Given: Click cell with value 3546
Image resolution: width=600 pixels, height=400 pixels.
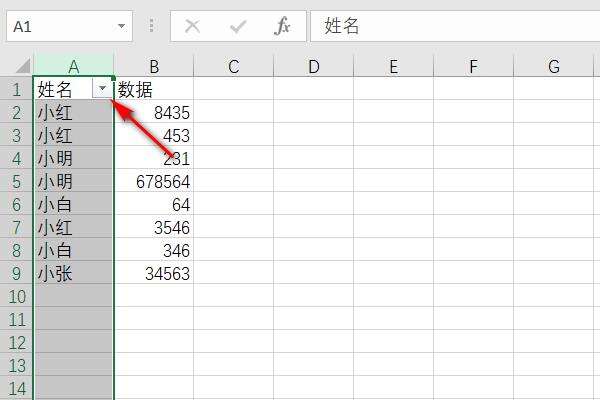Looking at the screenshot, I should (x=154, y=227).
